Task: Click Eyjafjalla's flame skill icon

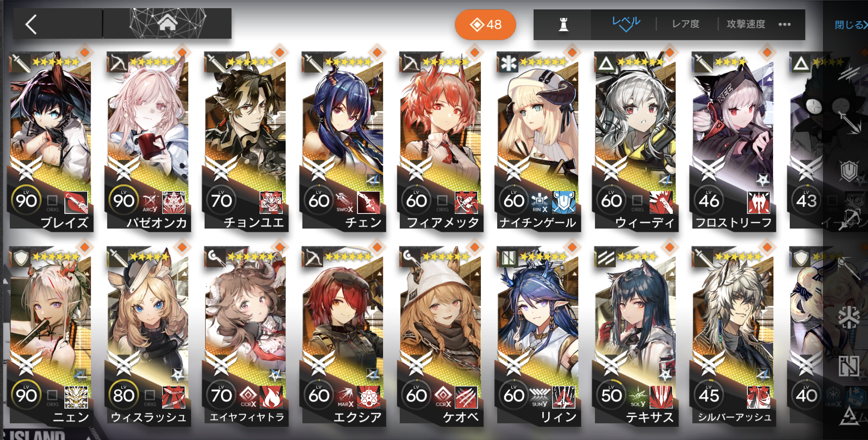Action: (x=271, y=397)
